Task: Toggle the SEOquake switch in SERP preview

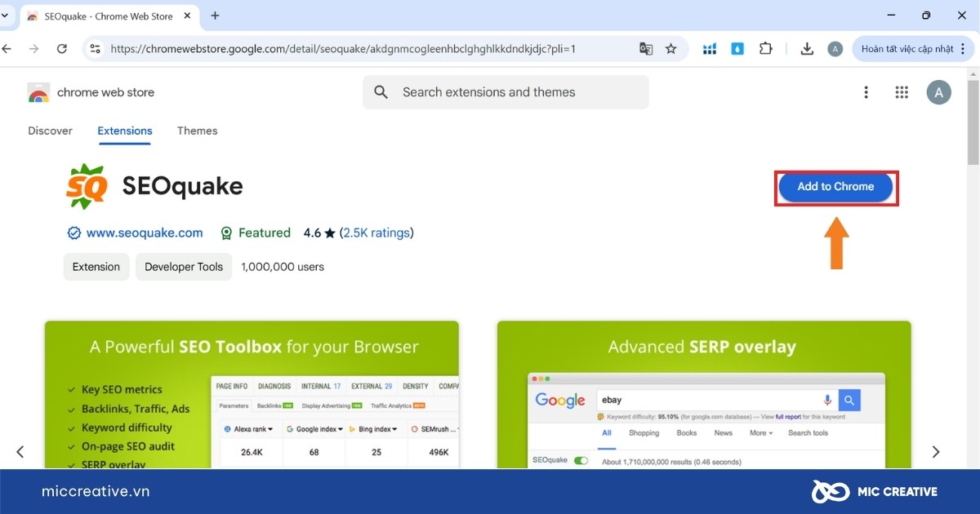Action: point(581,460)
